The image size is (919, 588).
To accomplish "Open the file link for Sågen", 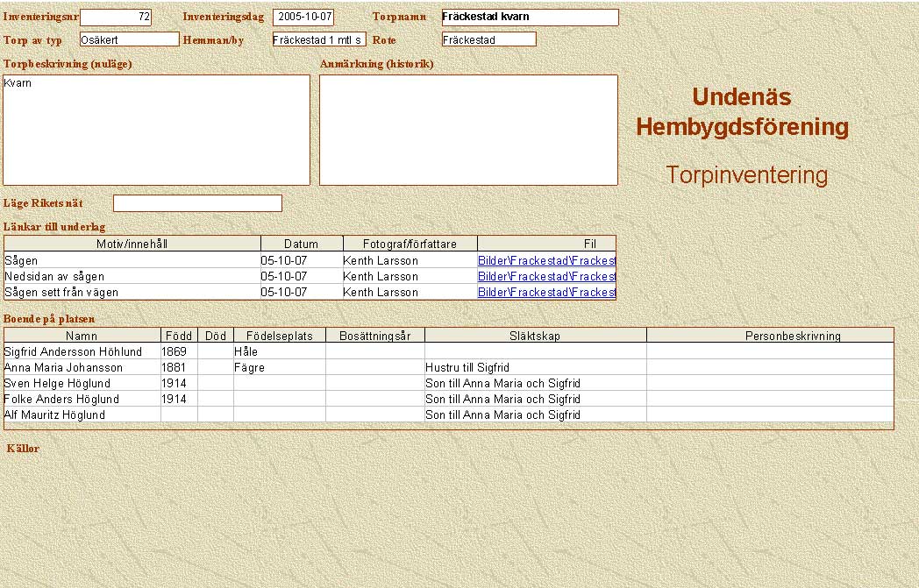I will (x=546, y=260).
